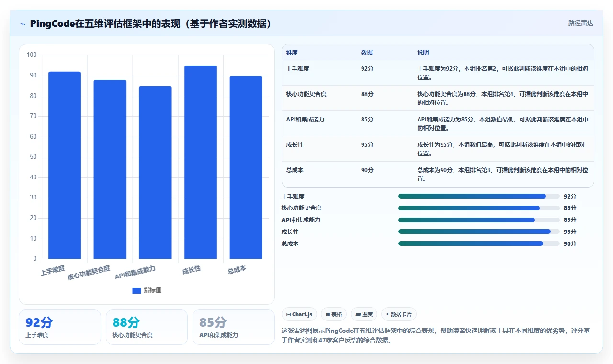This screenshot has width=613, height=364.
Task: Click the 核心功能契合度 bar in chart
Action: [x=110, y=169]
